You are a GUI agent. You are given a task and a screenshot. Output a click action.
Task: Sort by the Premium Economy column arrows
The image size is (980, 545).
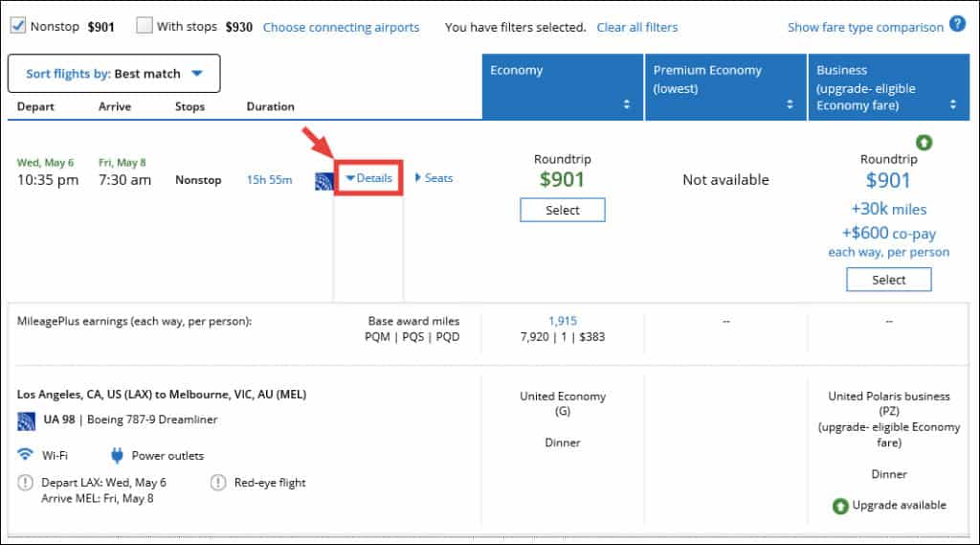coord(790,104)
